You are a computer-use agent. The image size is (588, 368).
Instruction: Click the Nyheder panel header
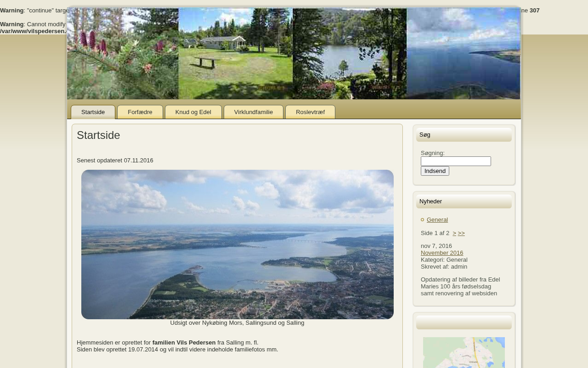coord(464,201)
